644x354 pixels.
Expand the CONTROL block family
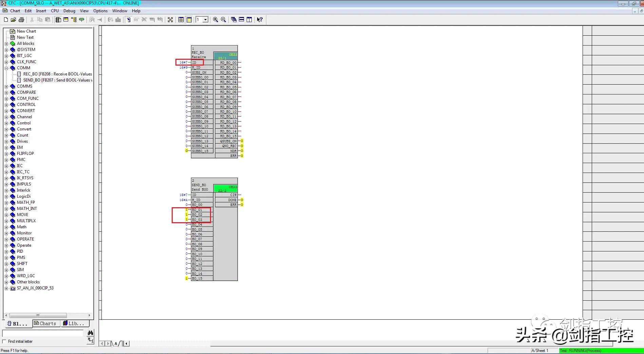6,105
